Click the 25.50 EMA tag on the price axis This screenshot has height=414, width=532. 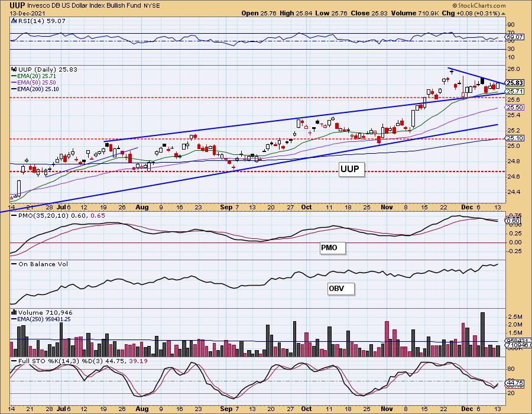(515, 107)
